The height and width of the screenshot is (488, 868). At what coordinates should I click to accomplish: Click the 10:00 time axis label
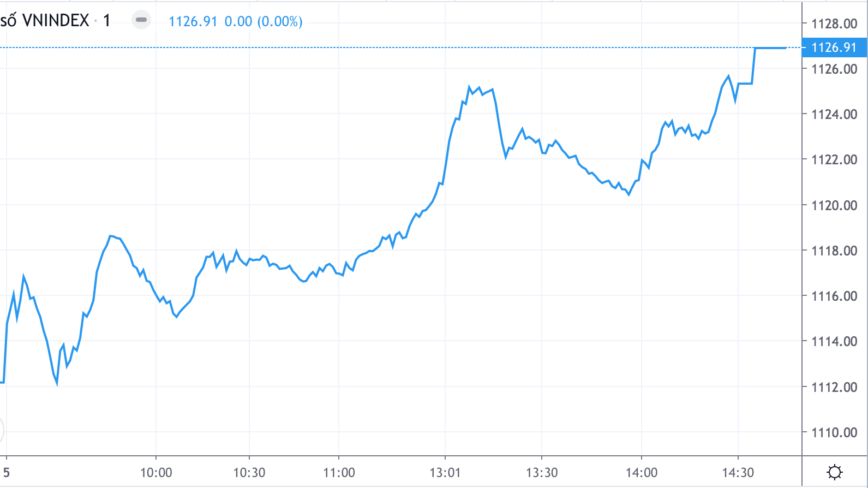[x=156, y=473]
